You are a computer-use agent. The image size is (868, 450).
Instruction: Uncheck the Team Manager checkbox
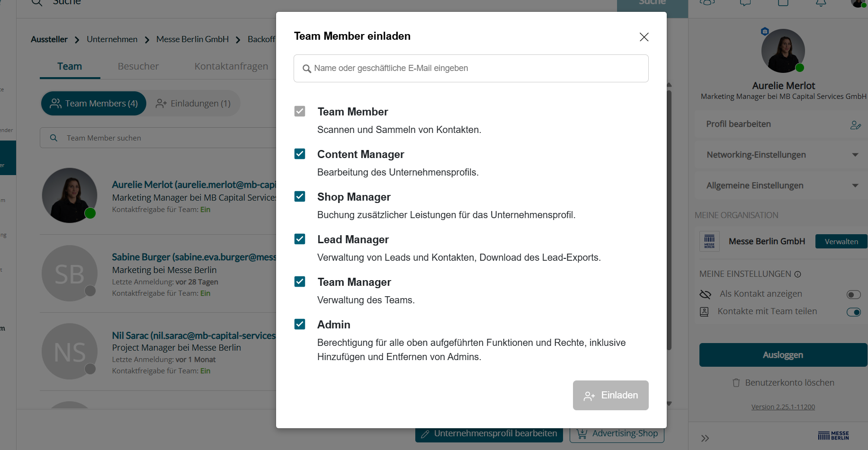(300, 282)
